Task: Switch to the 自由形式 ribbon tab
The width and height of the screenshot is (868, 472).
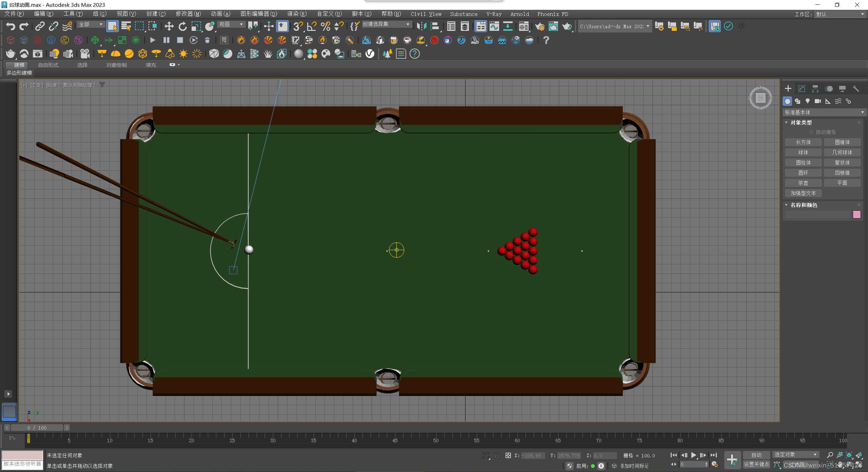Action: (x=48, y=65)
